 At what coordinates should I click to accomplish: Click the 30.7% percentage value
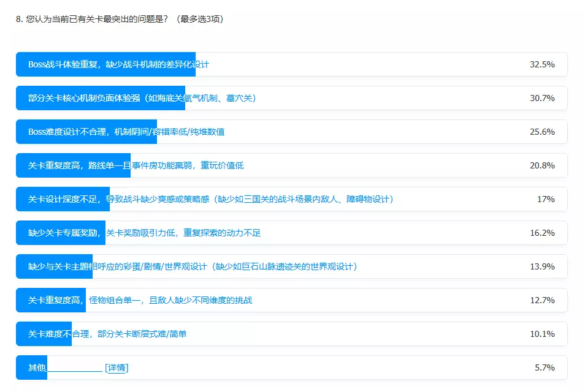[542, 98]
